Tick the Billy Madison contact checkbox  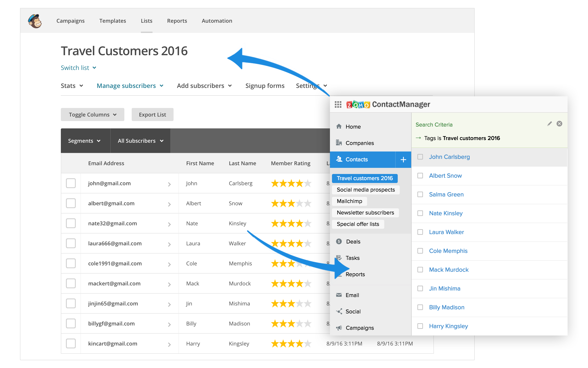tap(420, 307)
